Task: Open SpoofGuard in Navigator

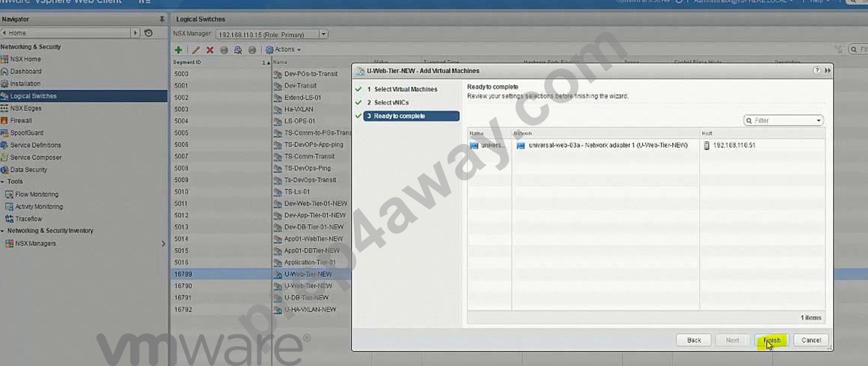Action: pyautogui.click(x=26, y=133)
